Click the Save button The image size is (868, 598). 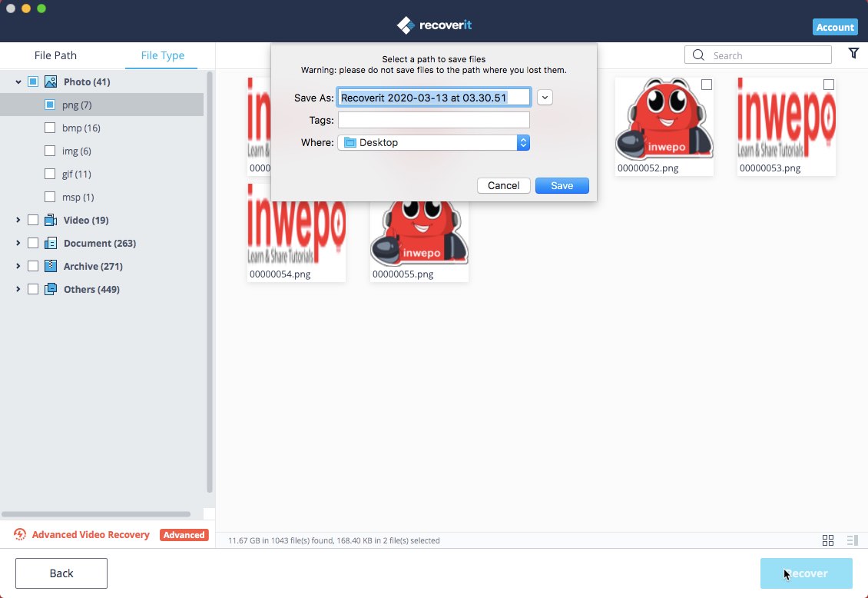pyautogui.click(x=562, y=185)
